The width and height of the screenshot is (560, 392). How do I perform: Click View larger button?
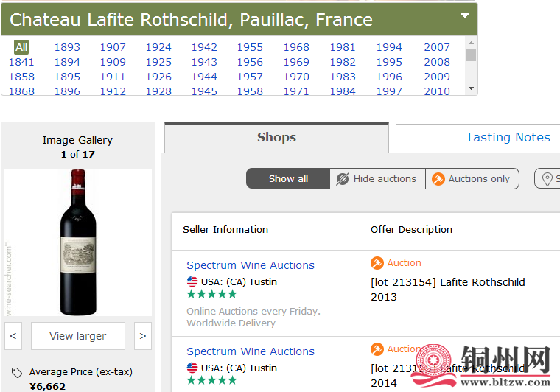click(77, 336)
